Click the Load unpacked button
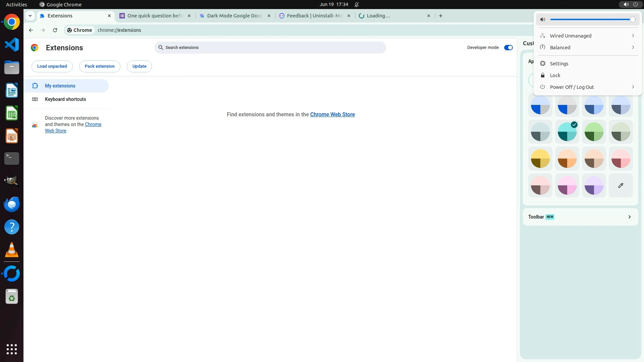This screenshot has width=644, height=362. point(52,66)
